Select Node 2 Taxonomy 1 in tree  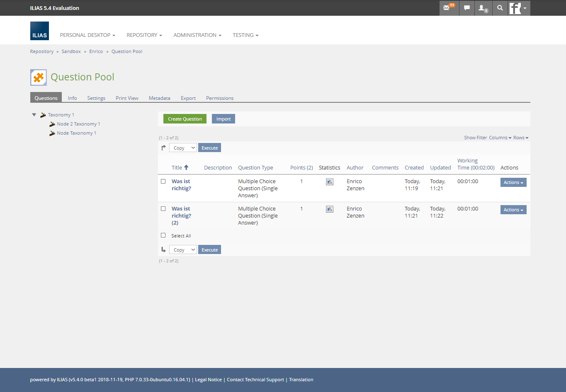click(x=78, y=124)
